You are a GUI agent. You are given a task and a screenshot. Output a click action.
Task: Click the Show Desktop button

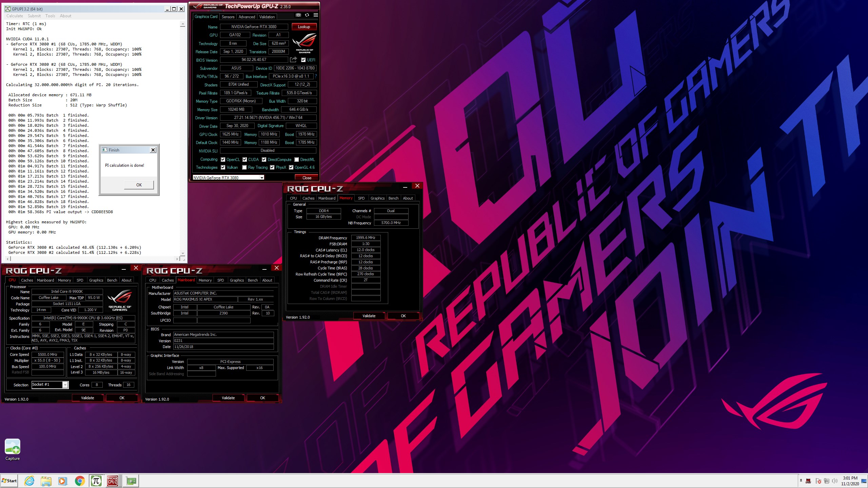pos(864,481)
